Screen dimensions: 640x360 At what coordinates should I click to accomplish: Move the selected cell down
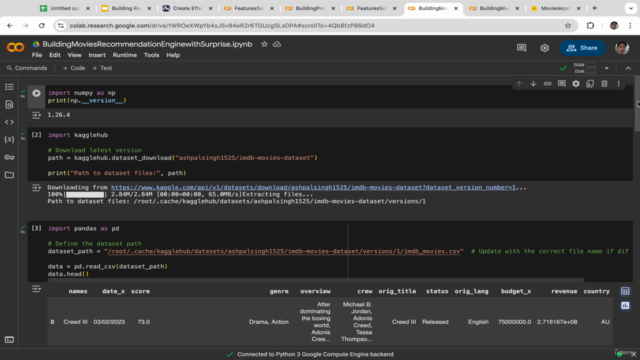[x=533, y=84]
